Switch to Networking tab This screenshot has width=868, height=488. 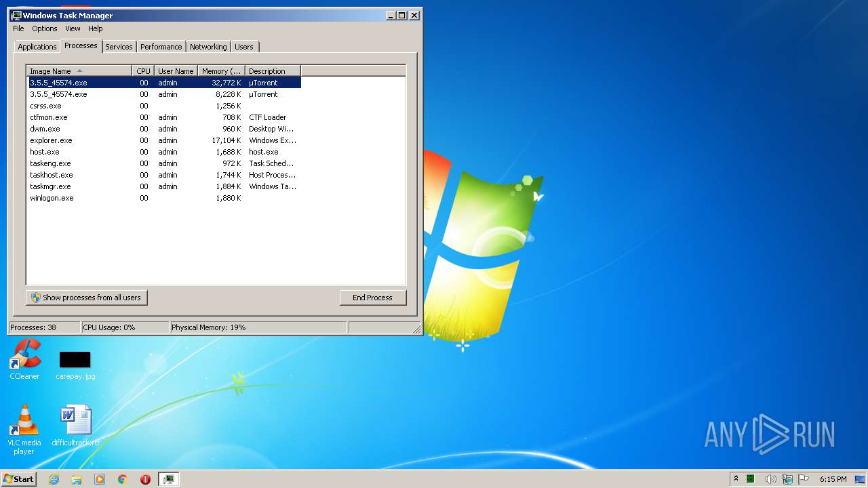coord(208,47)
